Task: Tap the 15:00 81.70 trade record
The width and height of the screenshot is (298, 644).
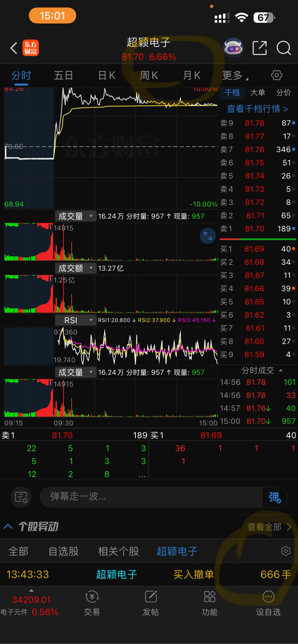Action: [x=258, y=421]
